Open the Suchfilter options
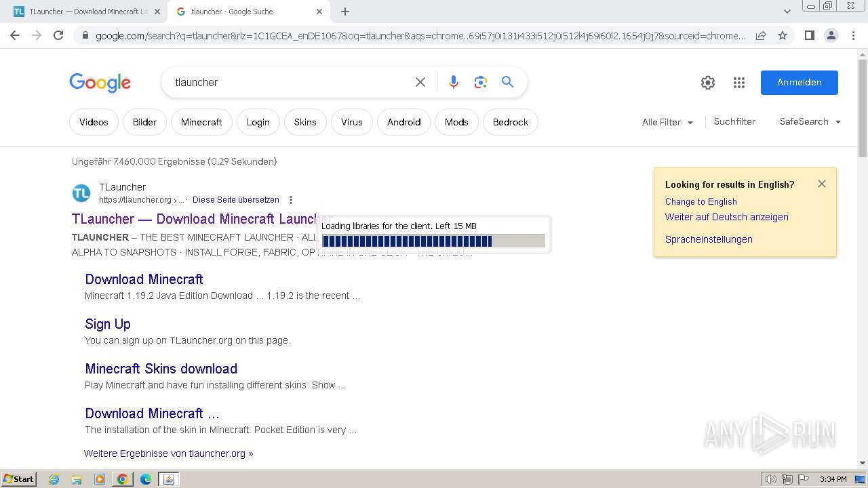The width and height of the screenshot is (868, 488). click(x=734, y=122)
